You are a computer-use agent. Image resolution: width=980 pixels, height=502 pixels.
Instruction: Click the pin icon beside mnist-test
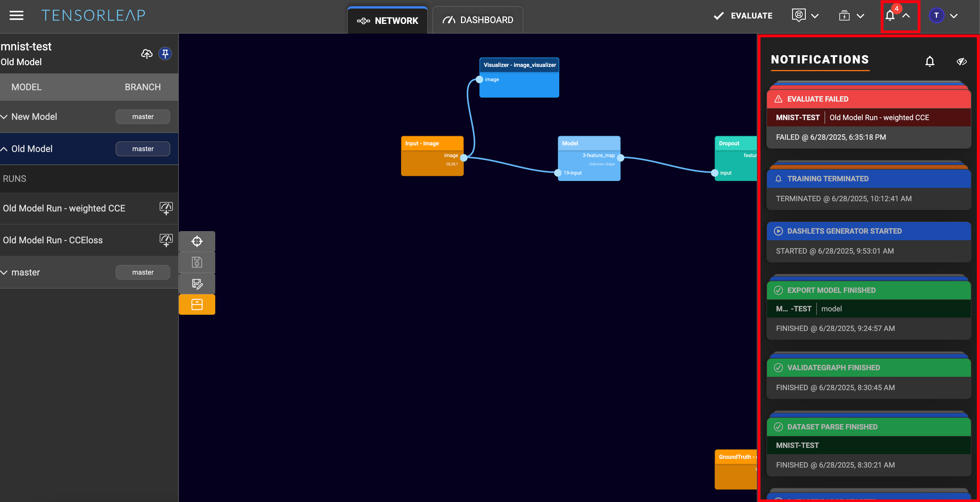coord(165,54)
